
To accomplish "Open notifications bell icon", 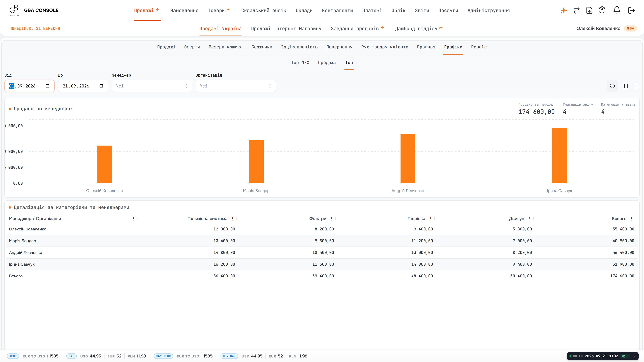I will (617, 10).
